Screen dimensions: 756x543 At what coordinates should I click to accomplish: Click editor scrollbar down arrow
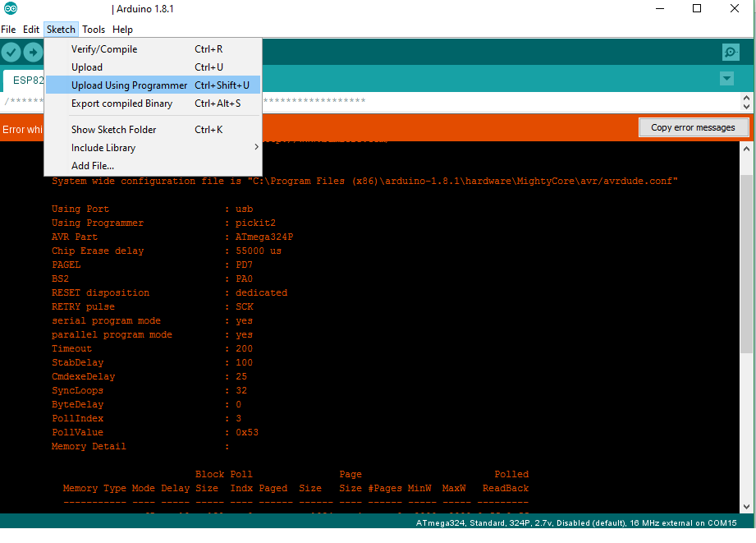click(746, 107)
